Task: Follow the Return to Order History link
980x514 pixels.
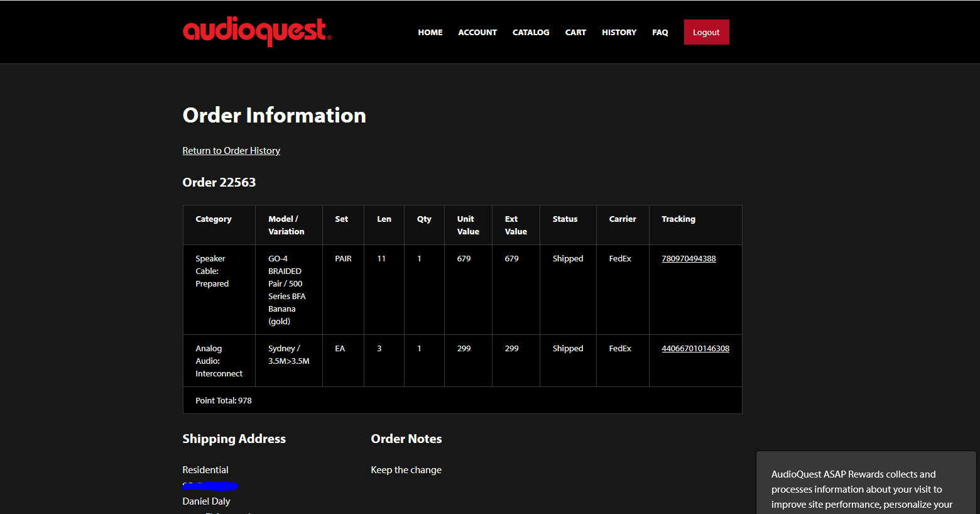Action: [x=231, y=151]
